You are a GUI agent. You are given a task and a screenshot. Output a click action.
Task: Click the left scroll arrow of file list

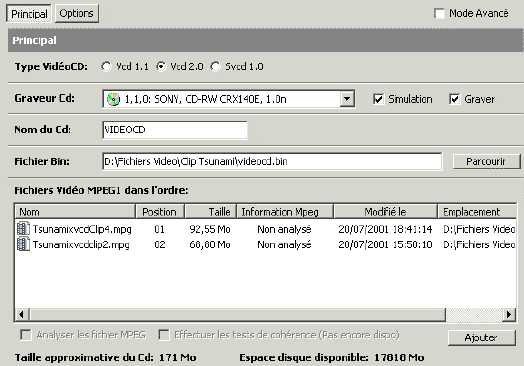pyautogui.click(x=22, y=315)
